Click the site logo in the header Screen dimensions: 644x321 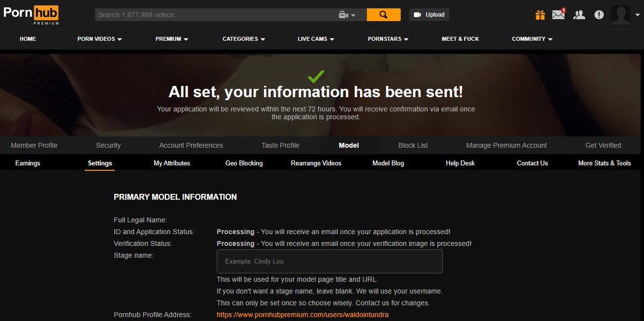(x=31, y=15)
